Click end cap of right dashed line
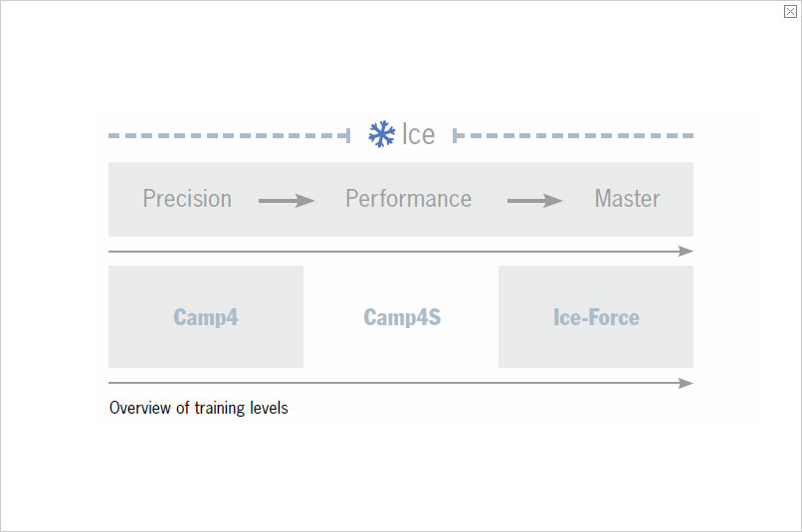The image size is (802, 532). 455,135
